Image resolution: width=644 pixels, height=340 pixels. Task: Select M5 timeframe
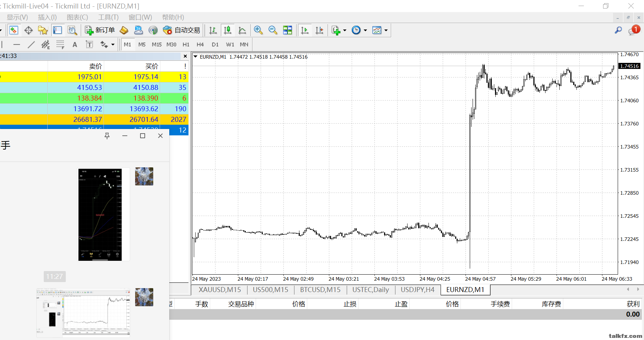[x=142, y=44]
